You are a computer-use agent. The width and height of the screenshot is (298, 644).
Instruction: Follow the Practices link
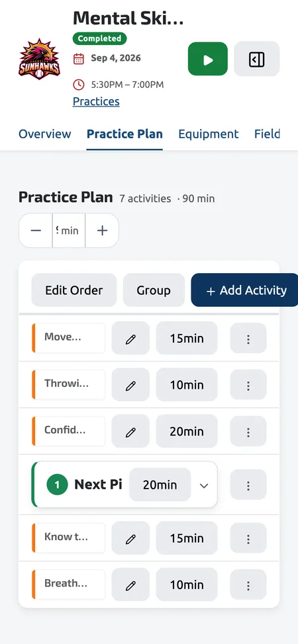96,101
